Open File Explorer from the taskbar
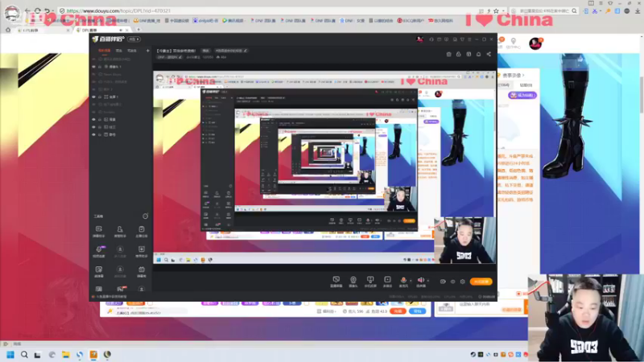The image size is (644, 362). [x=66, y=355]
